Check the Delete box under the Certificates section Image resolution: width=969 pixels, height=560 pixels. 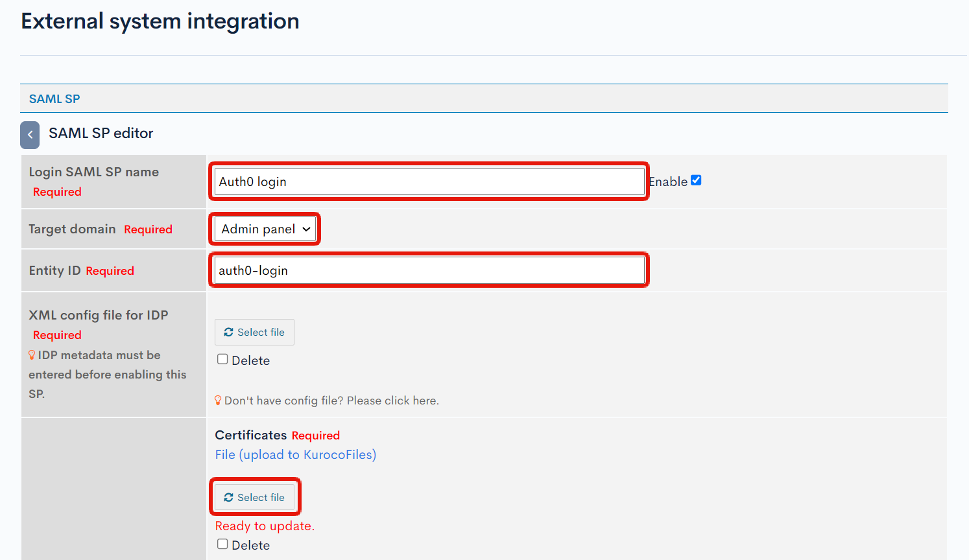222,543
